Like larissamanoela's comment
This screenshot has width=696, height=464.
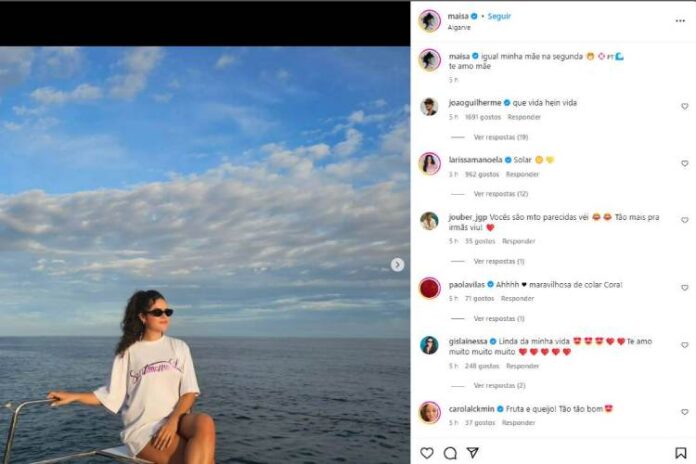coord(685,163)
